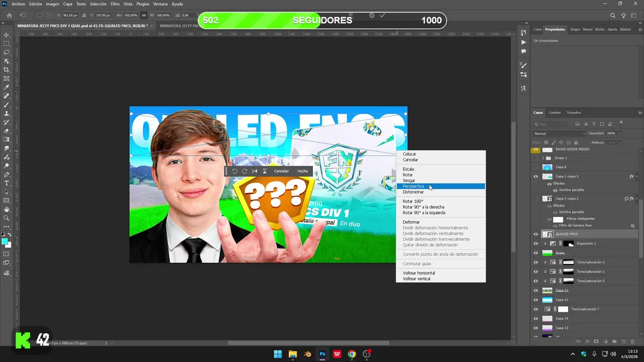Choose Distorsionar in the context menu
The width and height of the screenshot is (644, 362).
pyautogui.click(x=440, y=192)
